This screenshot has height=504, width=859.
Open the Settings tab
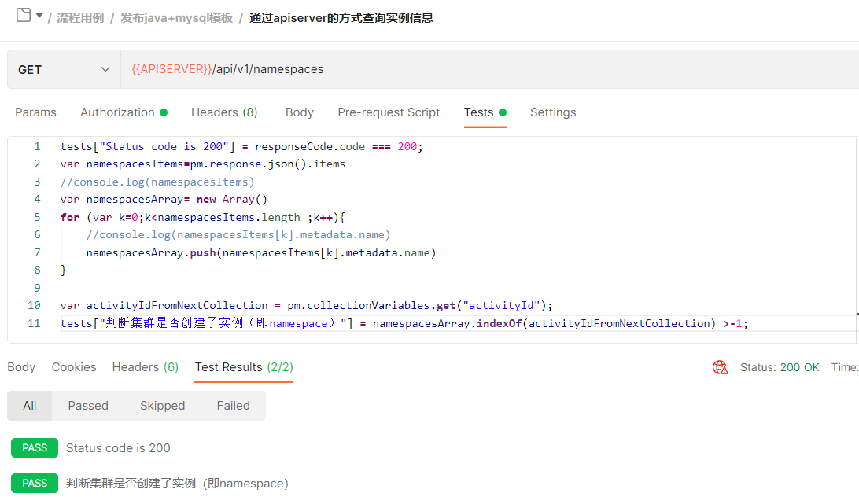[552, 112]
